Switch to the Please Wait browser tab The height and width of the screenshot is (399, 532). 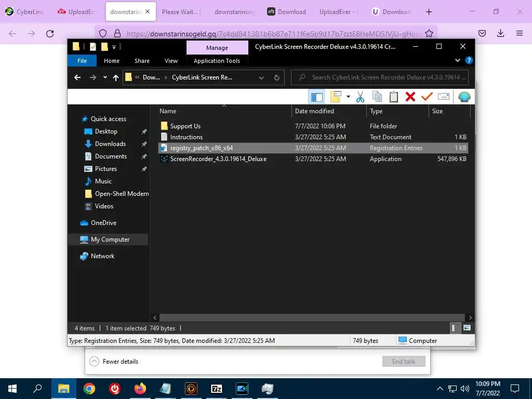point(180,12)
